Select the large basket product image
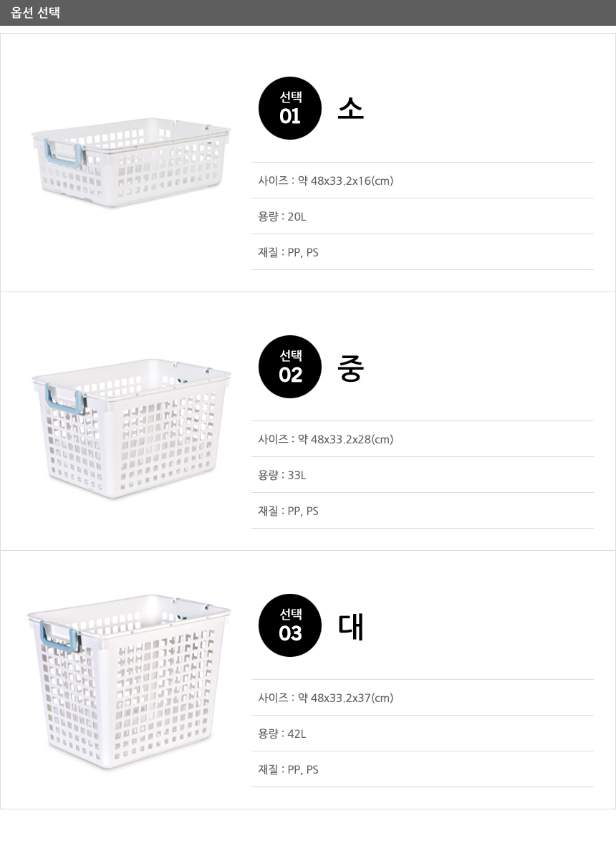Image resolution: width=616 pixels, height=851 pixels. coord(129,681)
